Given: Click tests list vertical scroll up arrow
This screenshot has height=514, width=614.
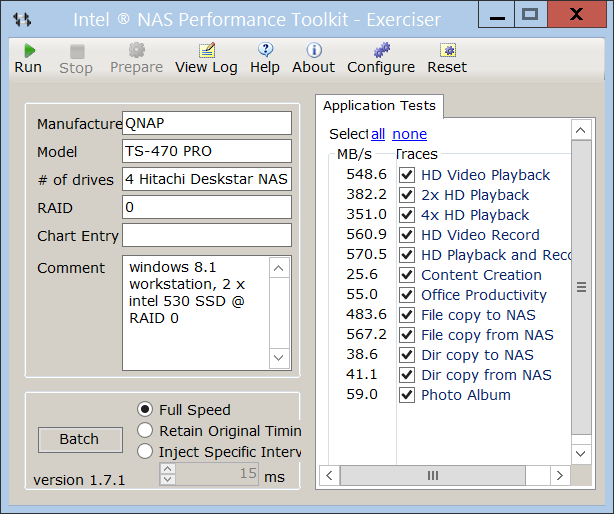Looking at the screenshot, I should coord(581,130).
